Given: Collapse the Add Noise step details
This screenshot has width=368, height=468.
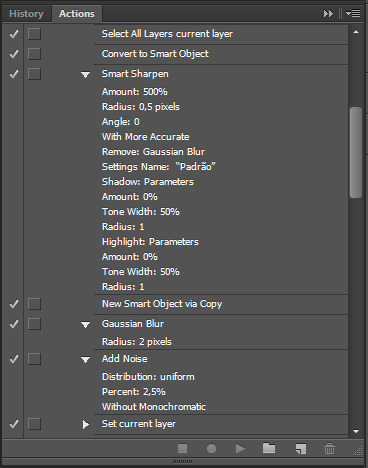Looking at the screenshot, I should tap(86, 360).
